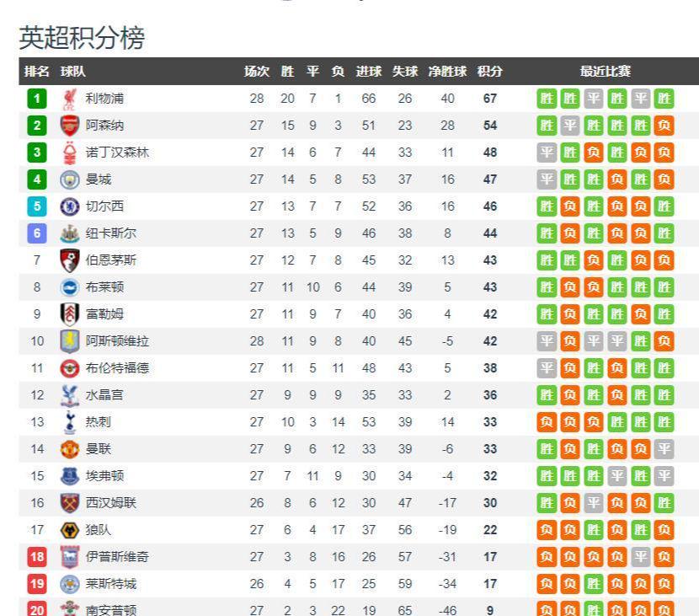Click the Newcastle United crest icon
This screenshot has height=616, width=699.
click(x=70, y=233)
